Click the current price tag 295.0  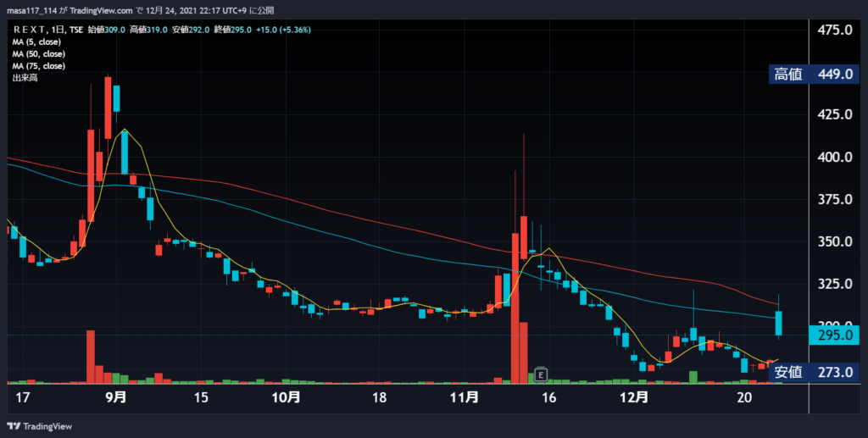834,335
